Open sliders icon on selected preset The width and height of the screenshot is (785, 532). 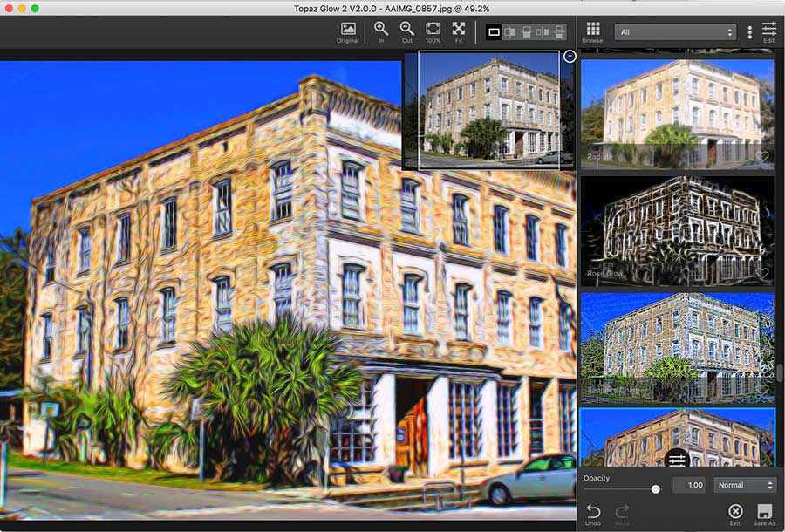[677, 460]
